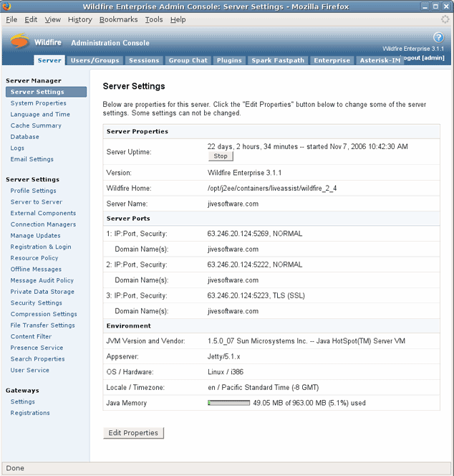The height and width of the screenshot is (476, 454).
Task: Click the Logout admin link
Action: (423, 57)
